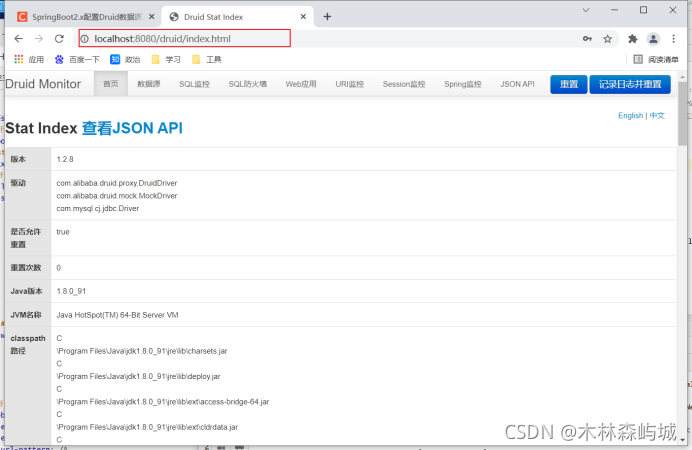Open the extensions puzzle icon
692x450 pixels.
tap(632, 39)
